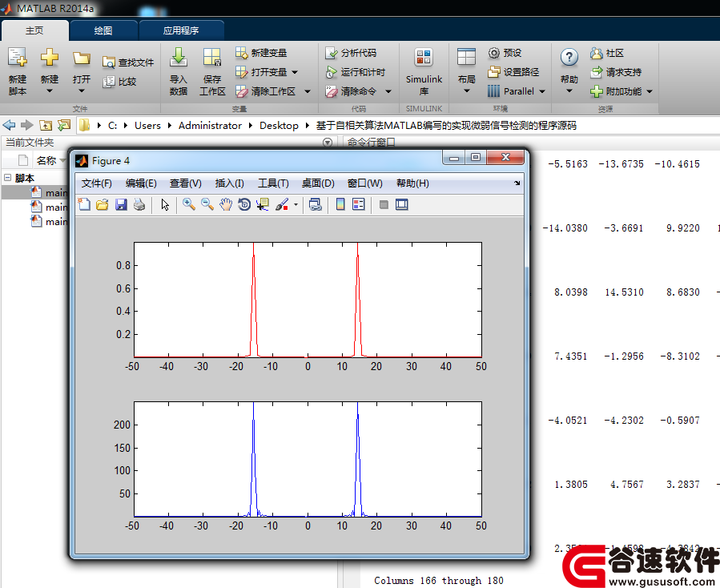Screen dimensions: 720x588
Task: Click the 分析代码 (Analyze Code) button
Action: coord(351,53)
